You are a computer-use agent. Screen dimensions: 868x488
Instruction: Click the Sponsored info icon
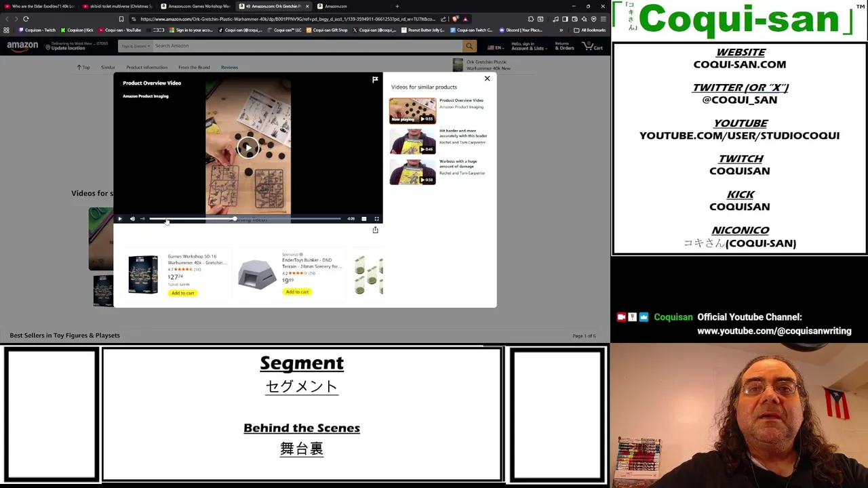click(x=301, y=254)
